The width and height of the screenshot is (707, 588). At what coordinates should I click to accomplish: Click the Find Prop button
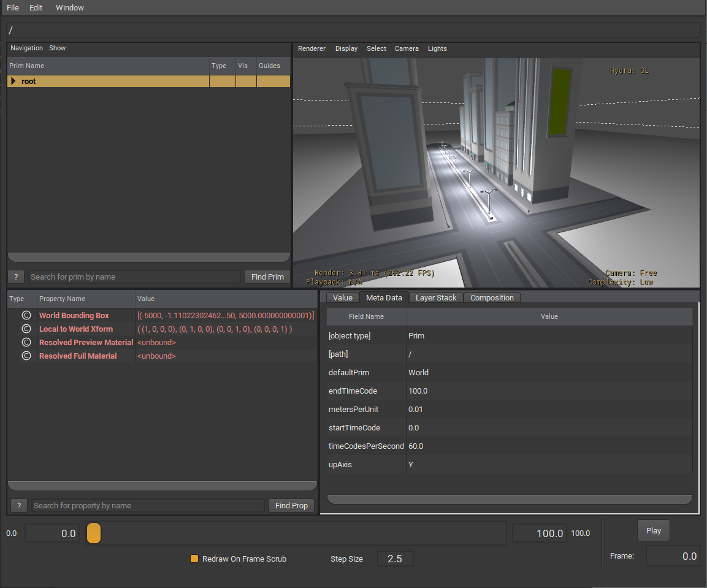[x=291, y=505]
